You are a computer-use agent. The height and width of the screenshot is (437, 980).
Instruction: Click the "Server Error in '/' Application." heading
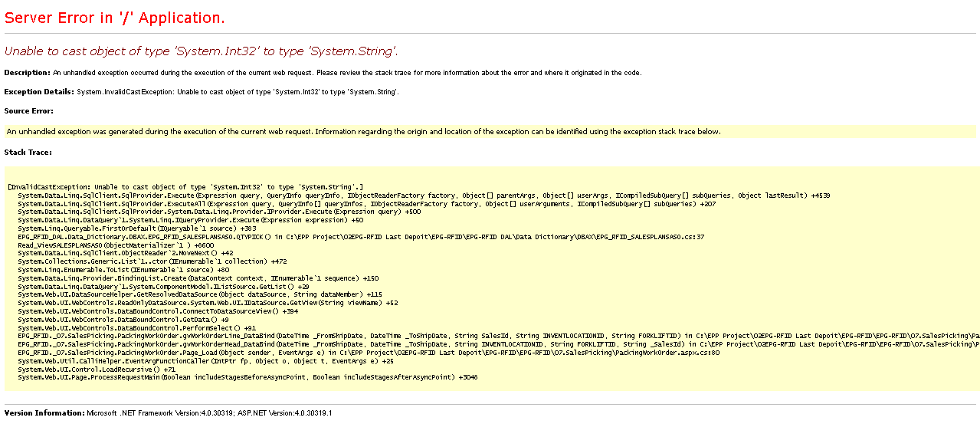click(115, 18)
